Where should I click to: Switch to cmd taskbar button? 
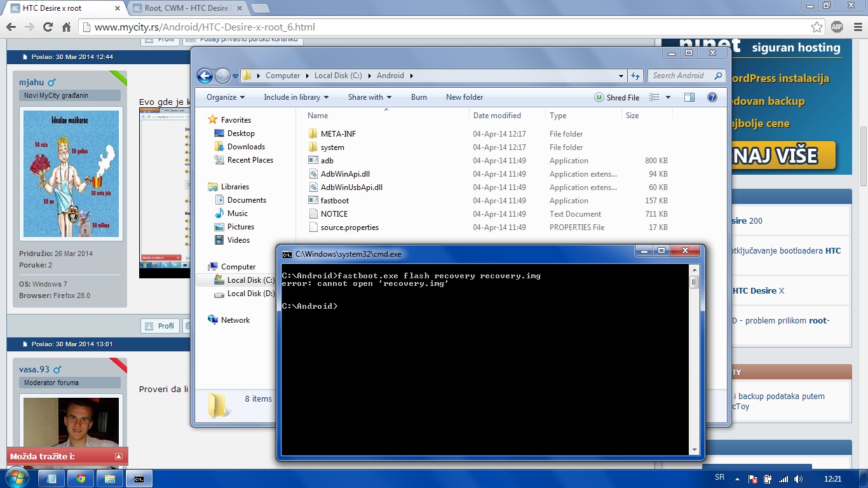[x=139, y=478]
